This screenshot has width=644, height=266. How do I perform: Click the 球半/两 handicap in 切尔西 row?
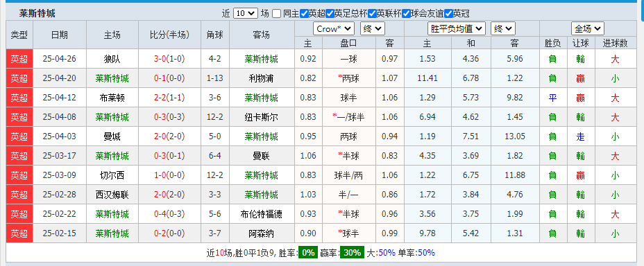(349, 175)
